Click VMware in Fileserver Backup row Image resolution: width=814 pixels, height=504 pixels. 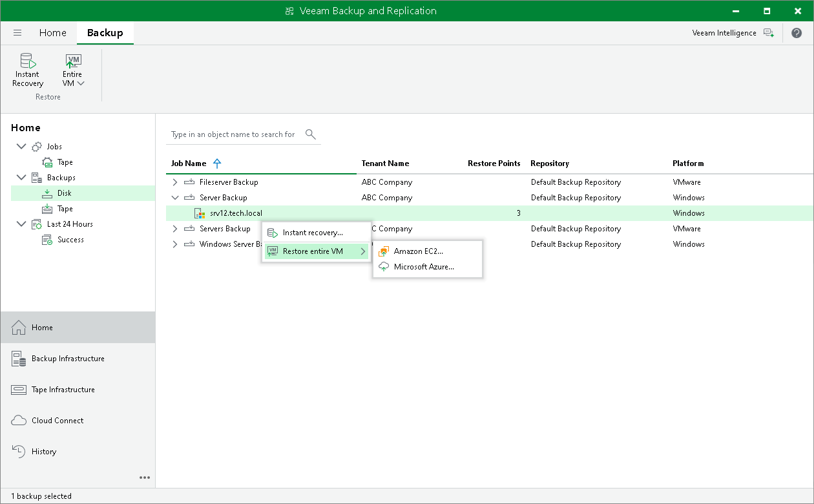click(687, 182)
